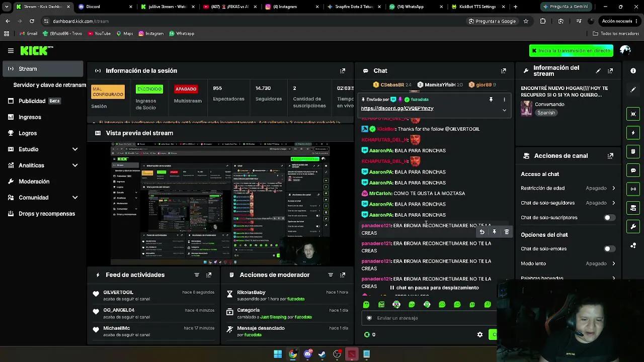Delete the hovered panadero121 chat message
Screen dimensions: 644x362
507,232
